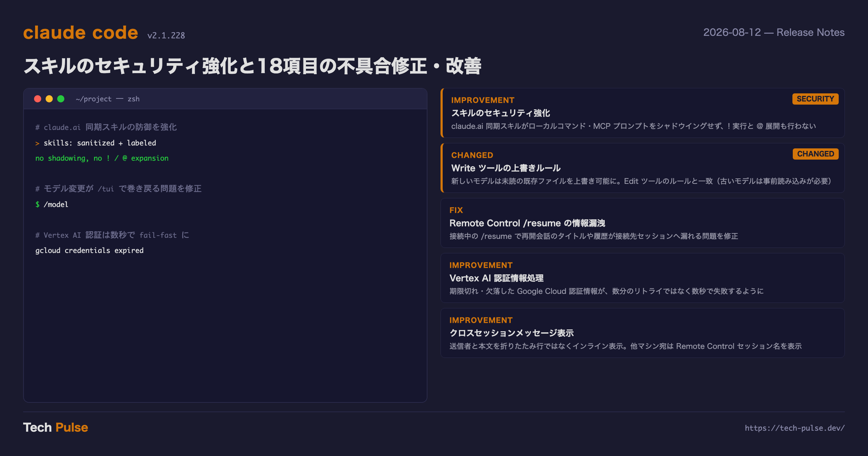Select the comment line "# claude.ai 同期スキルの防御を強化"
868x456 pixels.
tap(106, 127)
